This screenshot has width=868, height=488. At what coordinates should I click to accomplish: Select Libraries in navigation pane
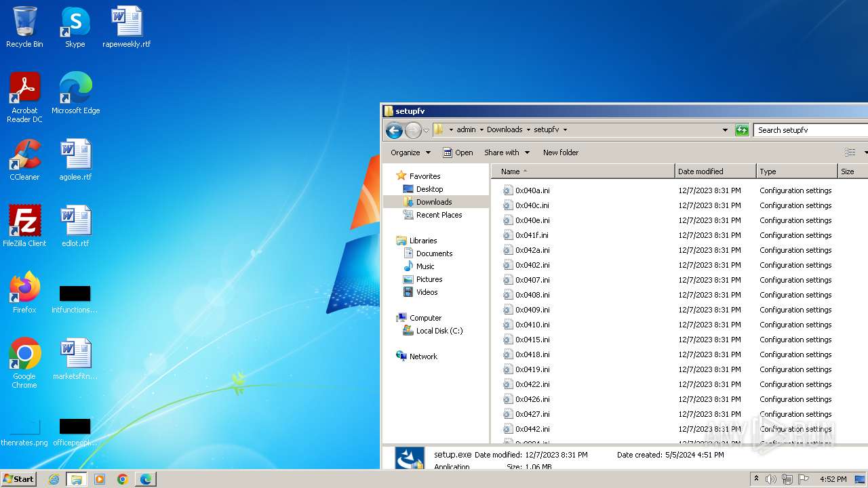[x=416, y=241]
